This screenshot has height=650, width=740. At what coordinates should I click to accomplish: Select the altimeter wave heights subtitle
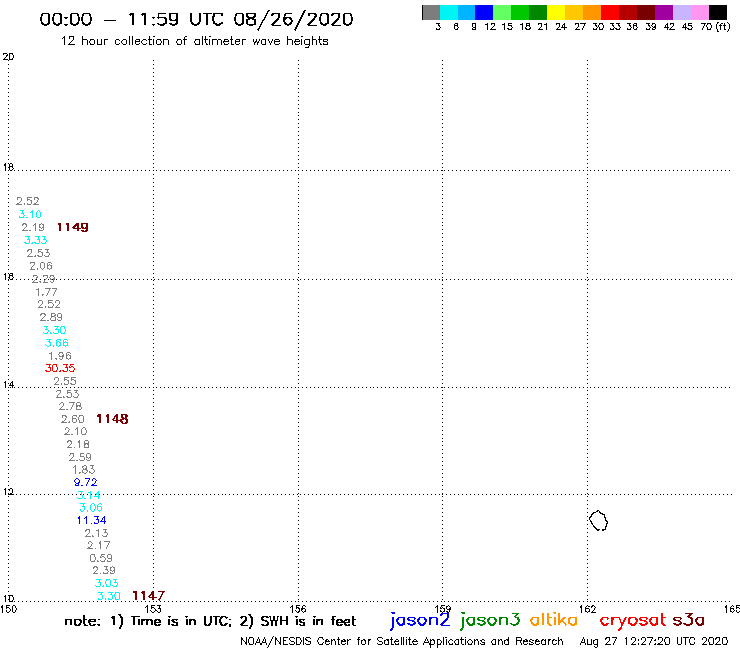[194, 41]
